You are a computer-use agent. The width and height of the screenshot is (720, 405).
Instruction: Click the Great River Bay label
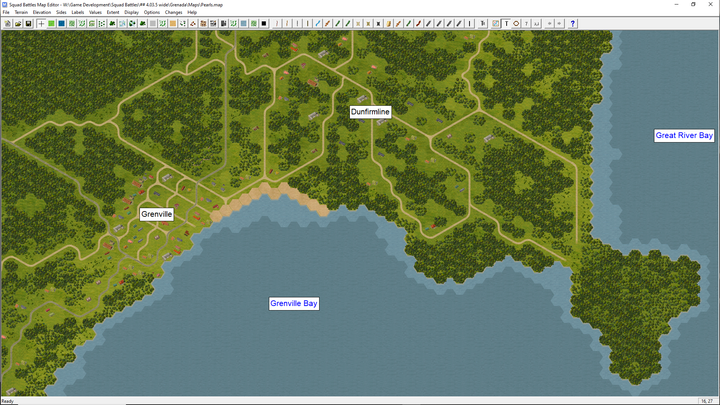684,135
